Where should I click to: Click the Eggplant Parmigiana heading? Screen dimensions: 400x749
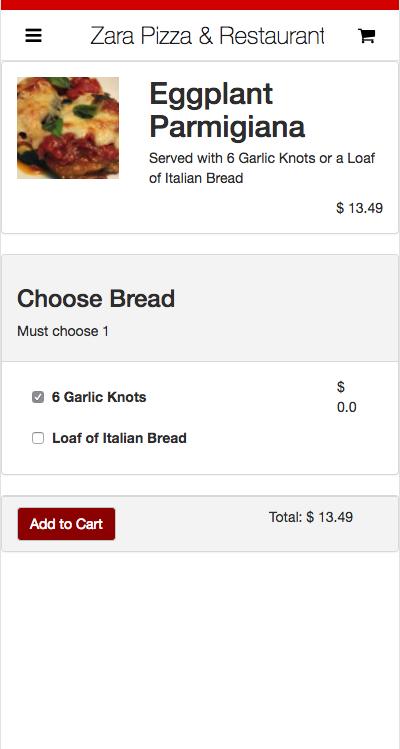227,110
